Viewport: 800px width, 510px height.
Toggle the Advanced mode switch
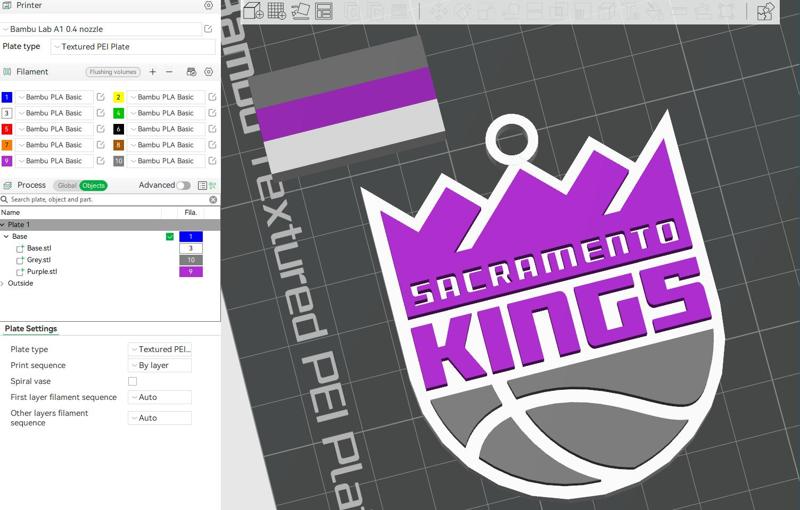[183, 185]
